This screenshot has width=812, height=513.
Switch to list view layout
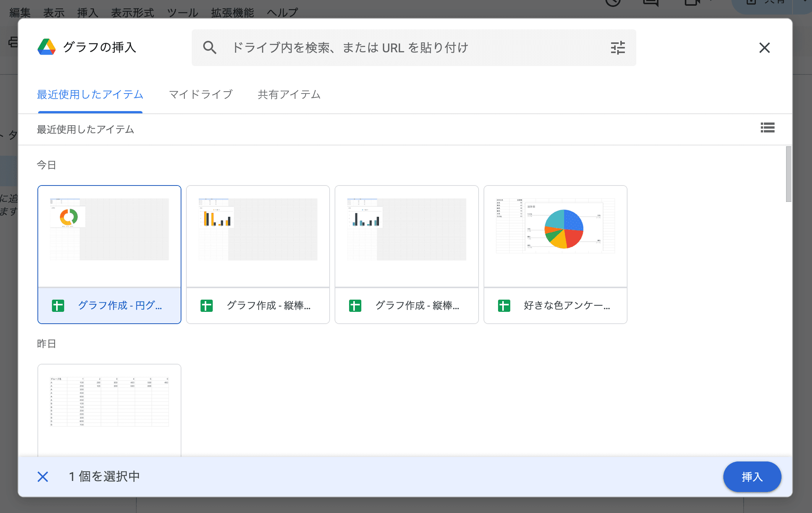coord(768,128)
